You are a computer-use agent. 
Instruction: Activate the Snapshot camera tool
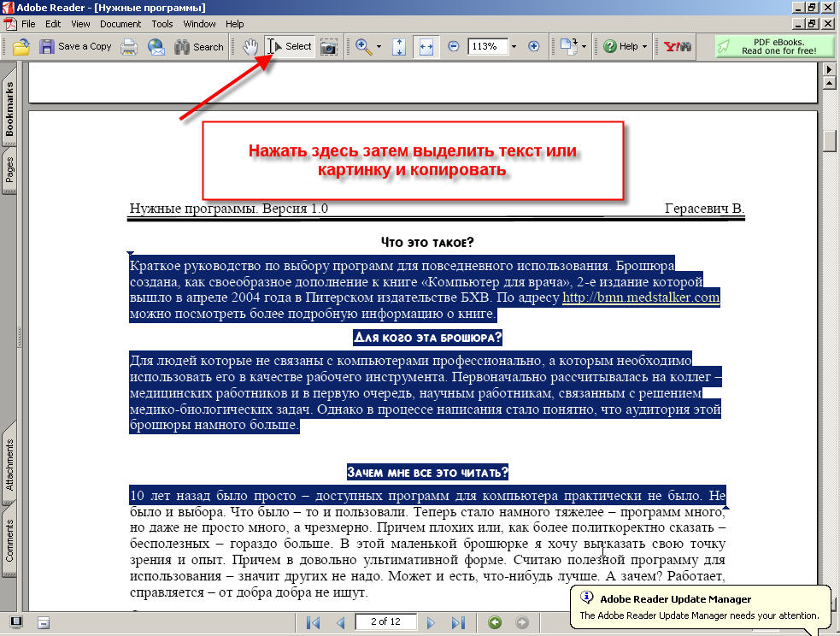pos(328,47)
